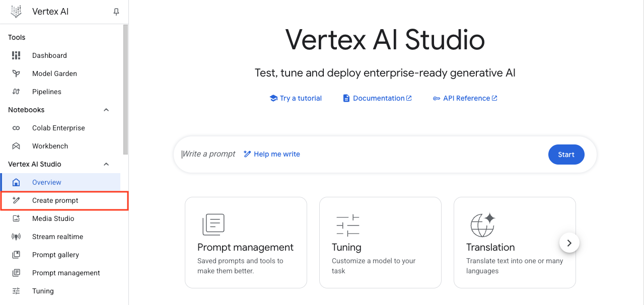Click the Stream realtime broadcast icon
Screen dimensions: 644x305
[16, 237]
